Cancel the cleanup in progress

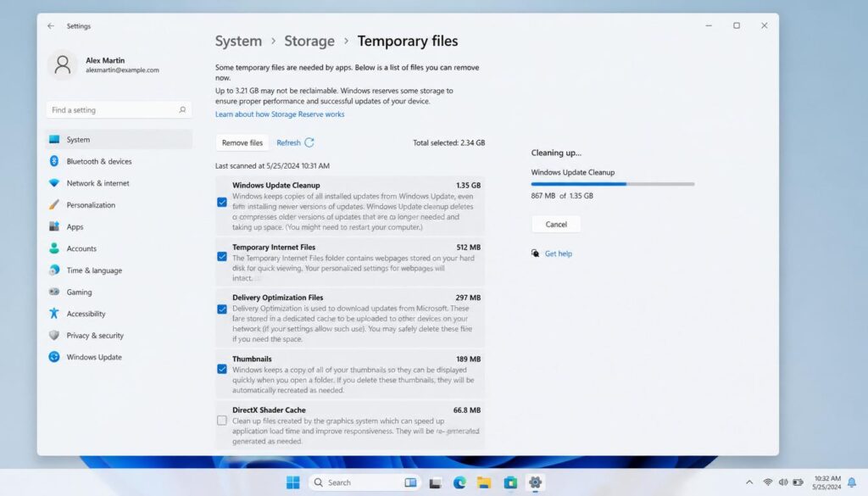click(x=556, y=224)
